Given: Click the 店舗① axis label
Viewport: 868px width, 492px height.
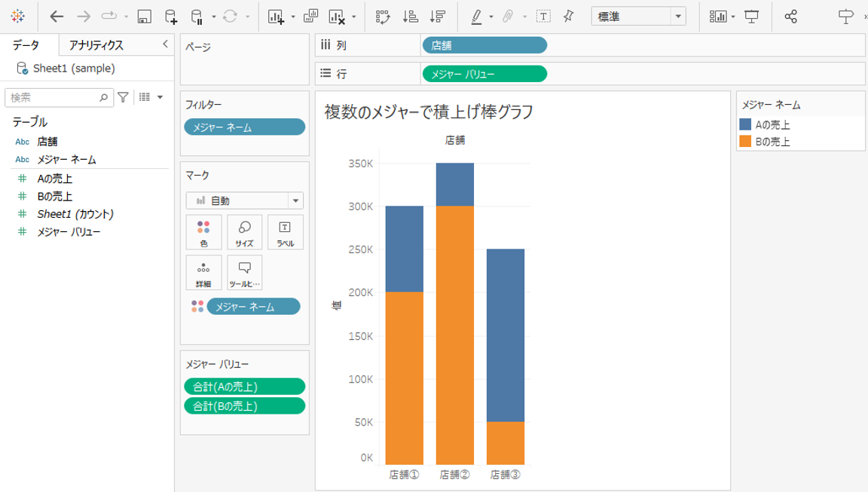Looking at the screenshot, I should [404, 474].
